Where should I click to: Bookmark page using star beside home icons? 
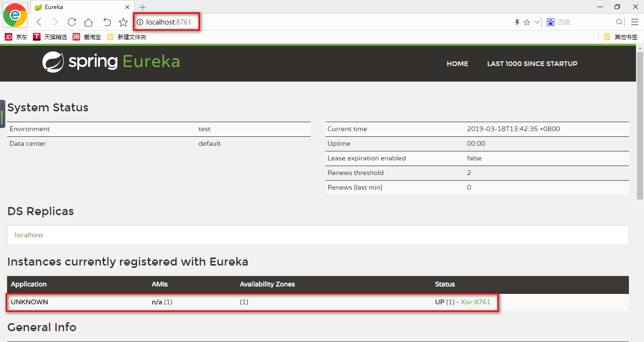[123, 22]
